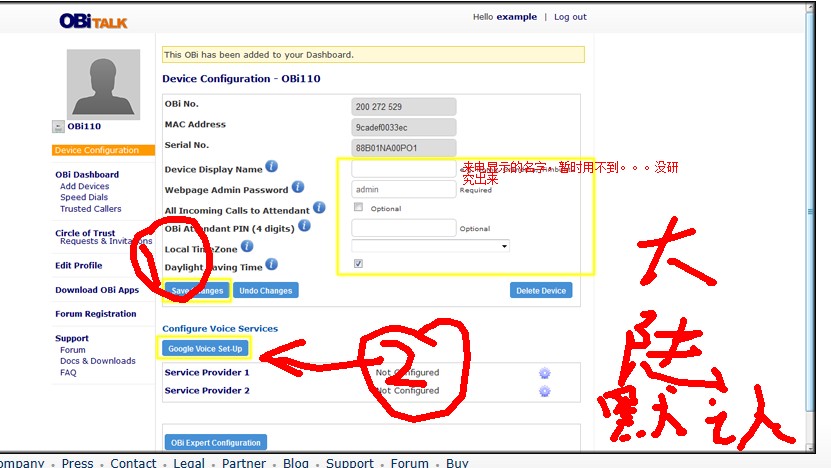Open gear settings for Service Provider 1
This screenshot has width=831, height=468.
(544, 373)
